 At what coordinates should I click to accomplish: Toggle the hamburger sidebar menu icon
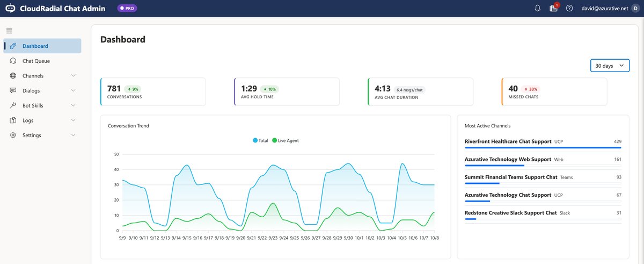9,31
